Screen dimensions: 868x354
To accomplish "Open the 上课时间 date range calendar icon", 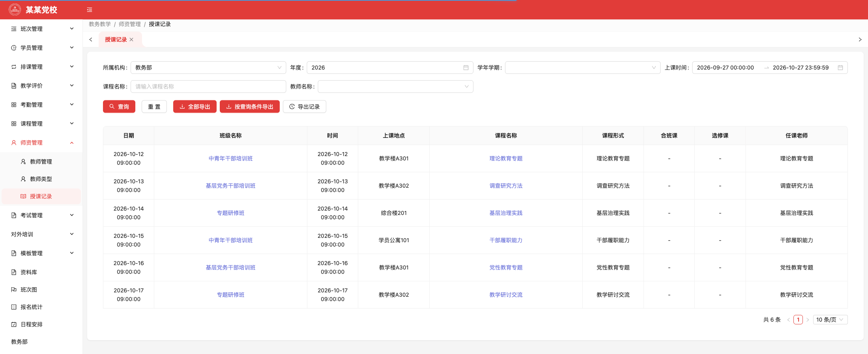I will tap(840, 68).
